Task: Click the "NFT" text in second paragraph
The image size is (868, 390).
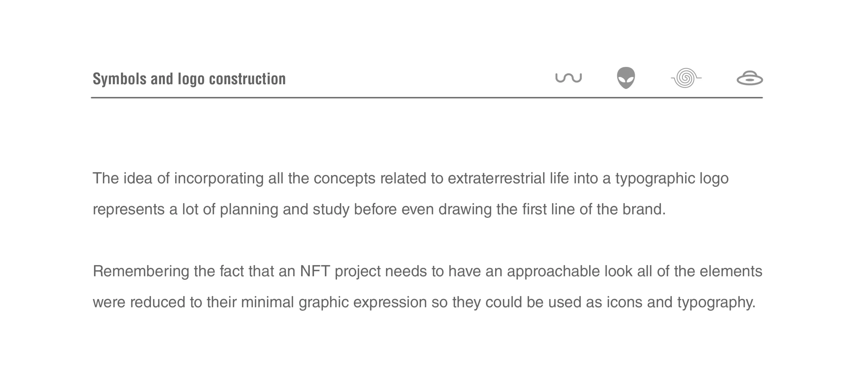Action: [x=315, y=271]
